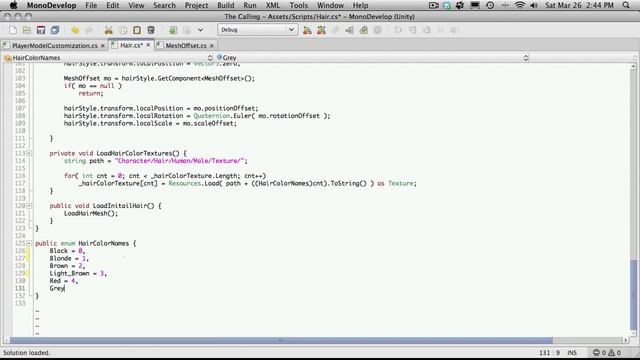Click the Copy toolbar icon
Viewport: 640px width, 360px height.
click(x=123, y=30)
